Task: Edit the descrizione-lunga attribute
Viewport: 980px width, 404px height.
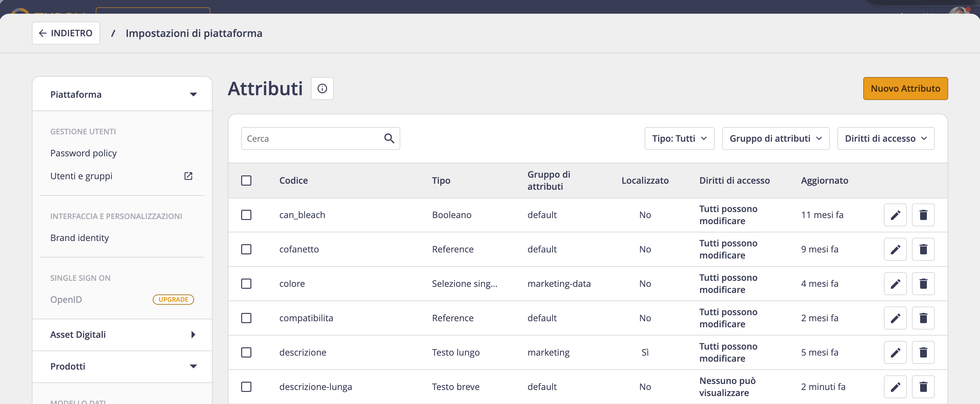Action: click(895, 387)
